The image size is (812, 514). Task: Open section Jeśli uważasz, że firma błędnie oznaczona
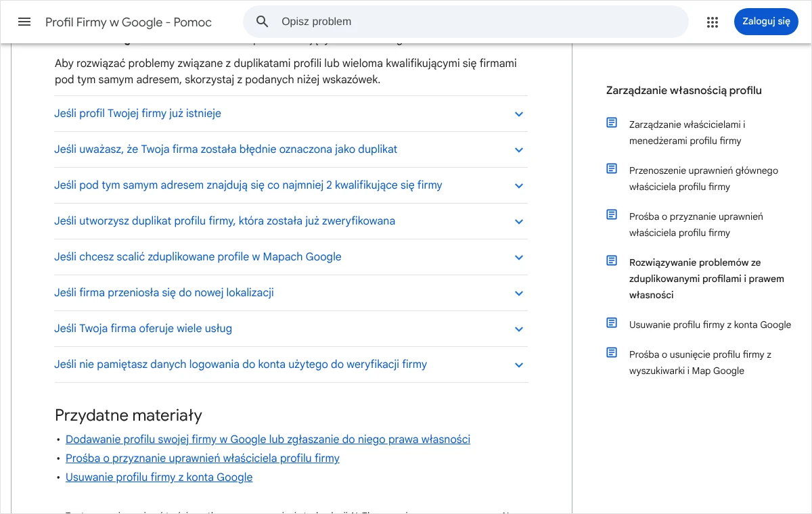pyautogui.click(x=291, y=149)
